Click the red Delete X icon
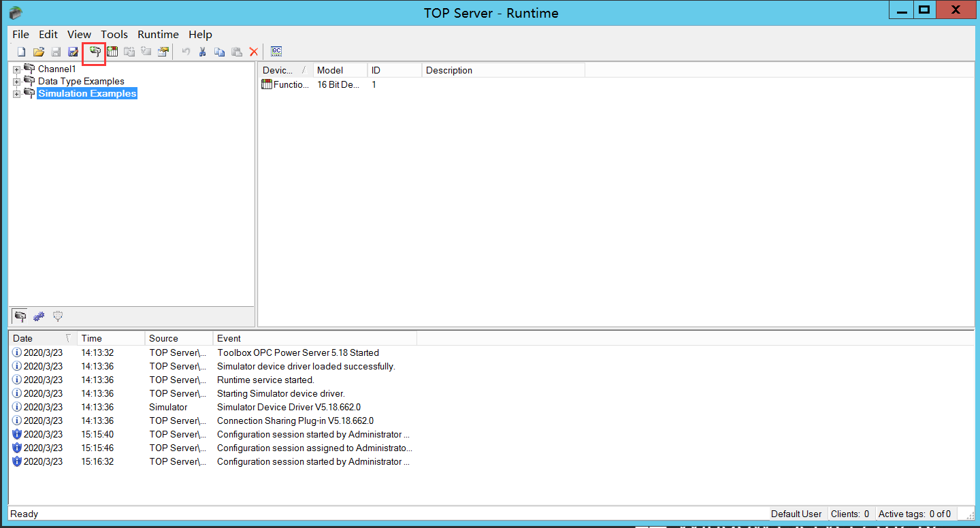The image size is (980, 528). click(x=254, y=52)
